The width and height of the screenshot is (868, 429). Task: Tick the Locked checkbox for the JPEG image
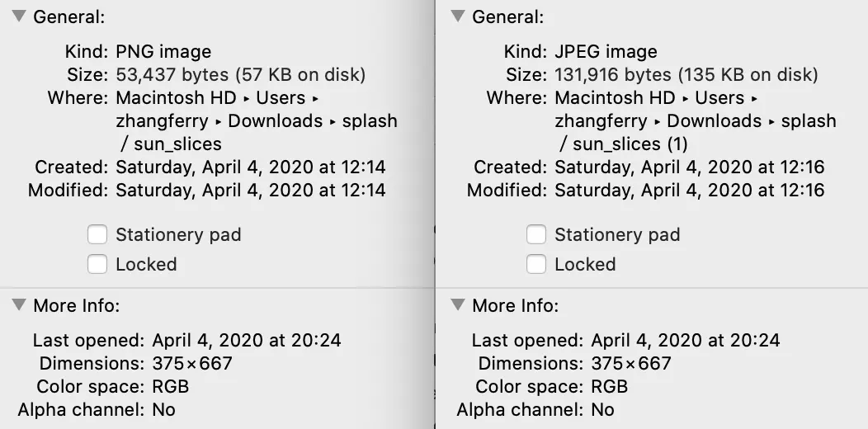[536, 265]
